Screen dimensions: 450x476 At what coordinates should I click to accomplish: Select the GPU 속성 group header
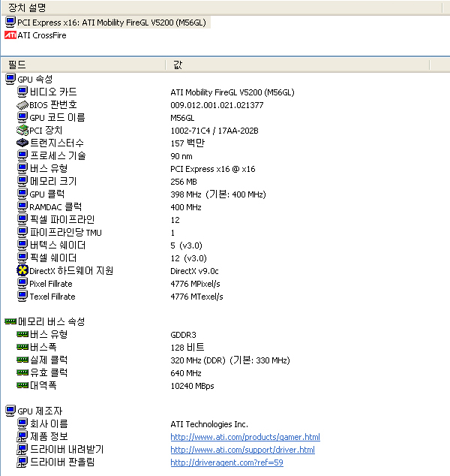[29, 80]
